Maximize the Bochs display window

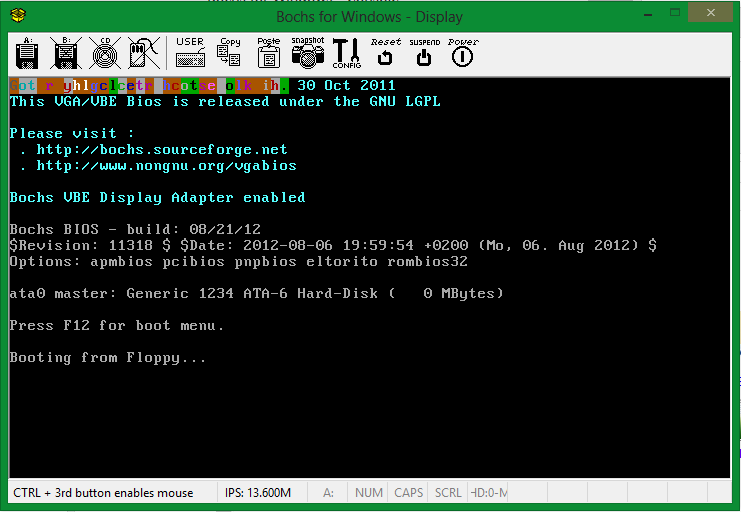[x=675, y=14]
